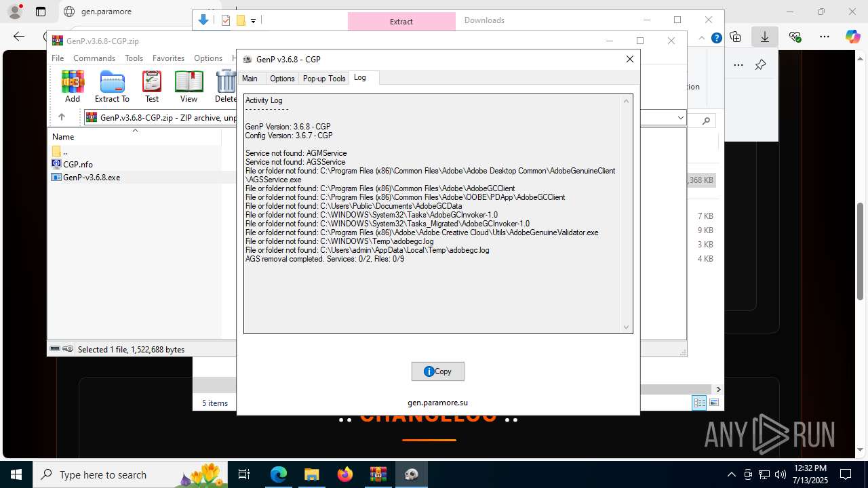Click the New folder icon in Explorer toolbar
This screenshot has width=868, height=488.
pos(240,20)
